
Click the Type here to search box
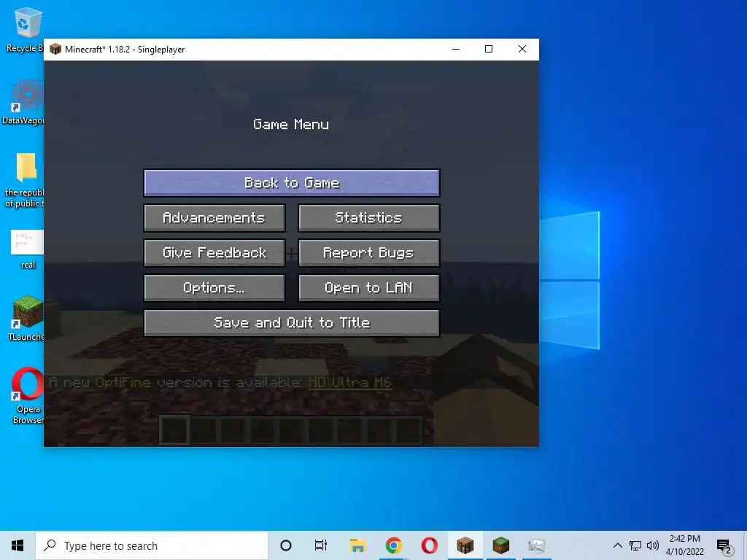(152, 545)
